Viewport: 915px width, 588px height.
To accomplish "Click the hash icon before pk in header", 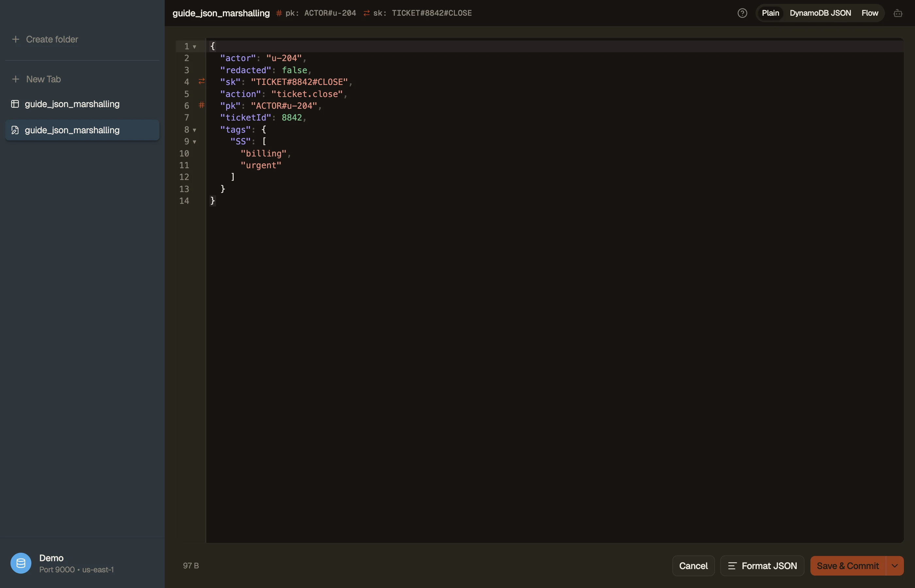I will coord(279,13).
